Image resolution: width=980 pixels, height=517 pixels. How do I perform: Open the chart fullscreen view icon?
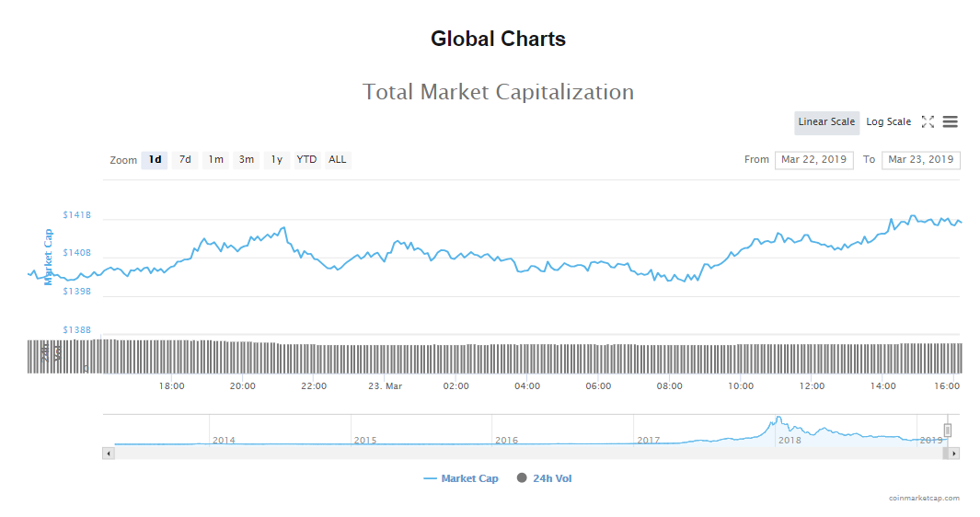[x=928, y=122]
